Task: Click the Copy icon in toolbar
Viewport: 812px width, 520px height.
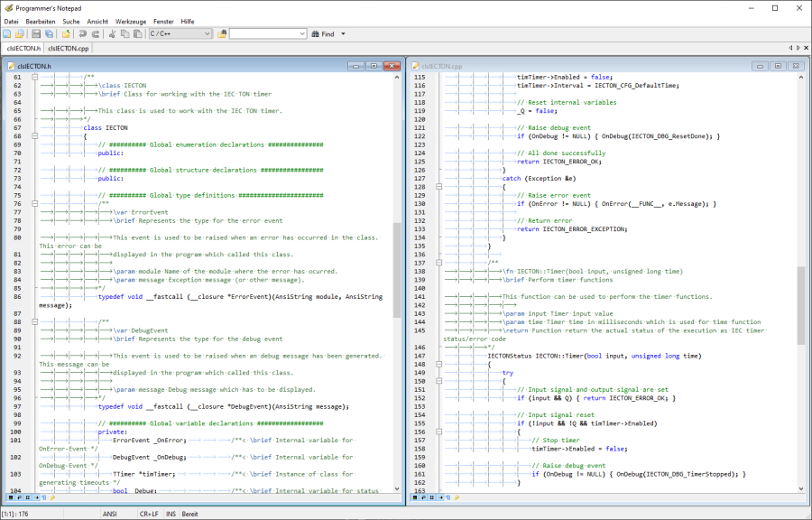Action: pyautogui.click(x=125, y=33)
